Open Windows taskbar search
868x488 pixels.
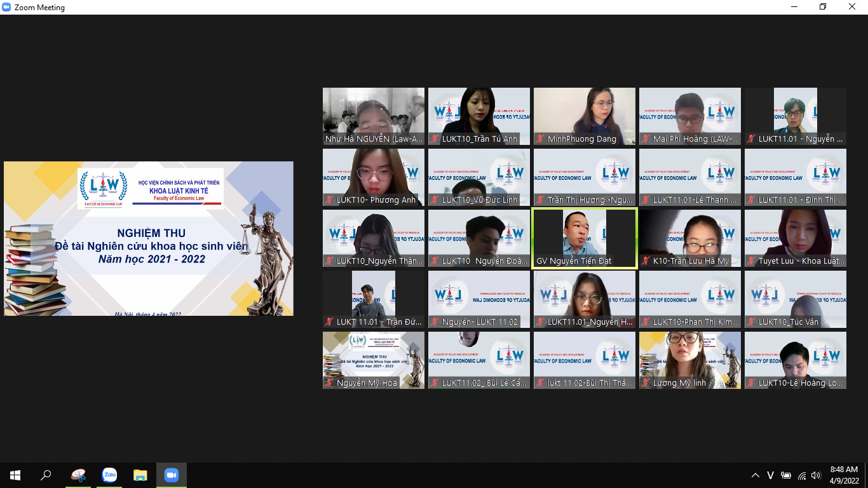click(46, 475)
